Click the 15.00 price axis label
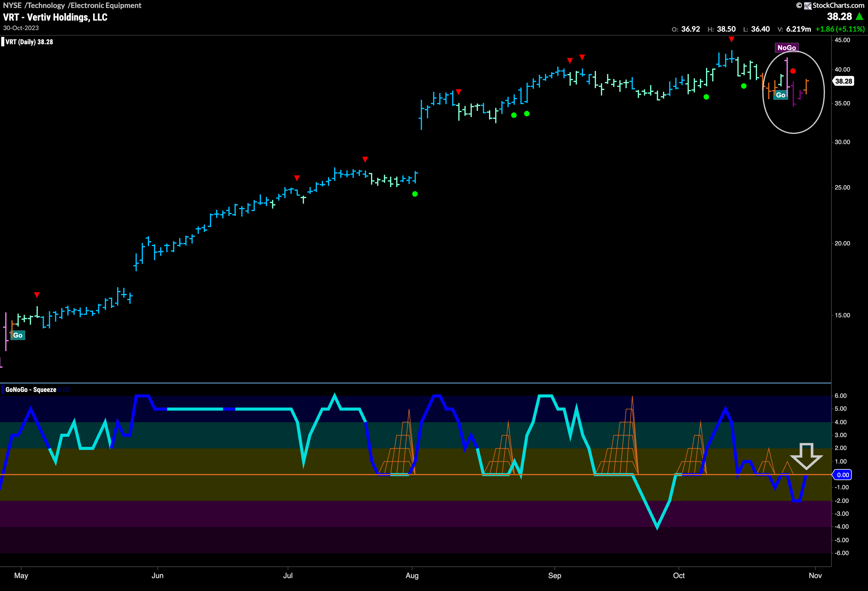The image size is (868, 591). click(x=842, y=315)
